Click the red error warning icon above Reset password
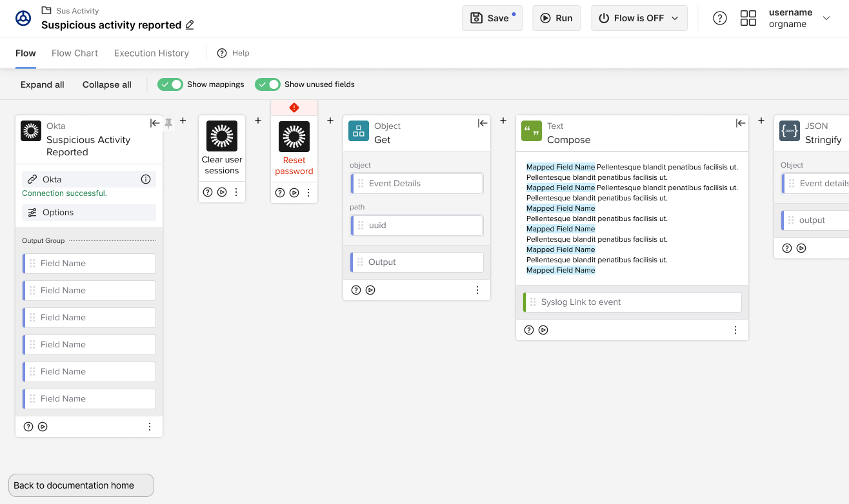 pos(294,108)
